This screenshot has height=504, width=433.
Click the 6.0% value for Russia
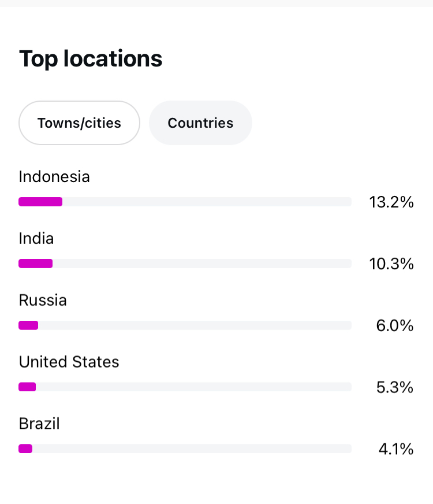click(395, 326)
